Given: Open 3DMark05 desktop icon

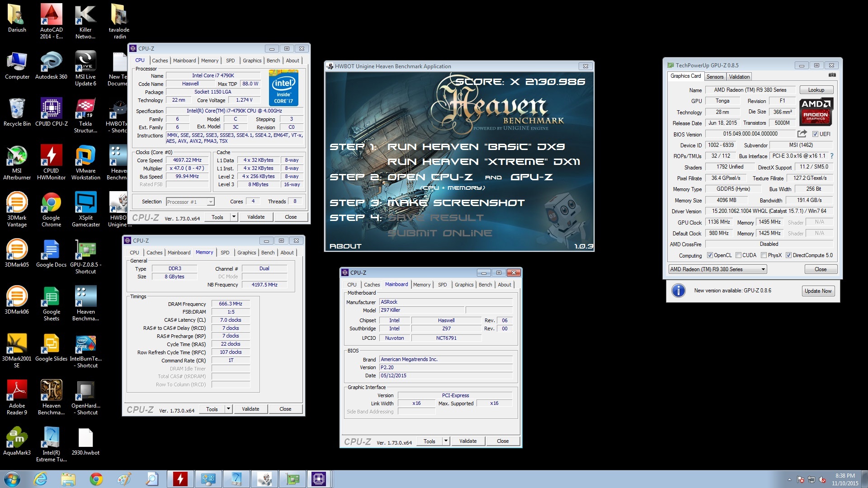Looking at the screenshot, I should [x=17, y=253].
